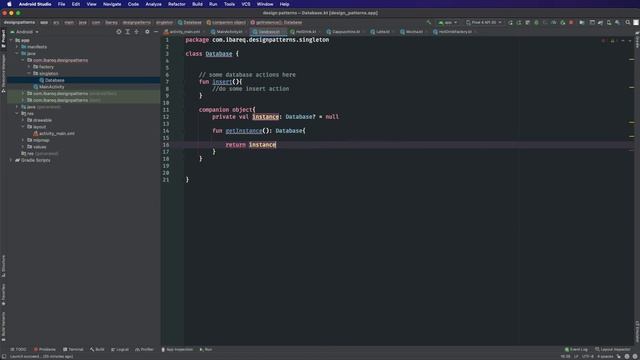Viewport: 640px width, 360px height.
Task: Expand the manifests folder
Action: point(17,47)
